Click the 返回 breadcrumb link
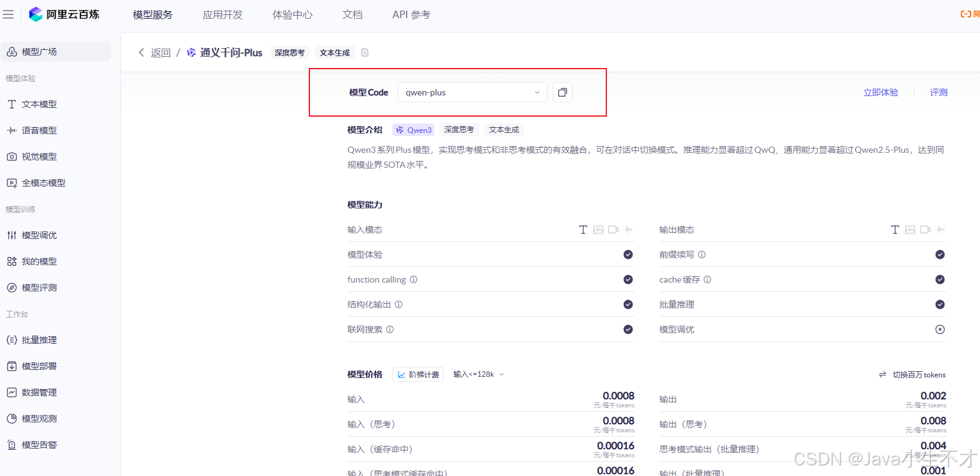 coord(160,52)
